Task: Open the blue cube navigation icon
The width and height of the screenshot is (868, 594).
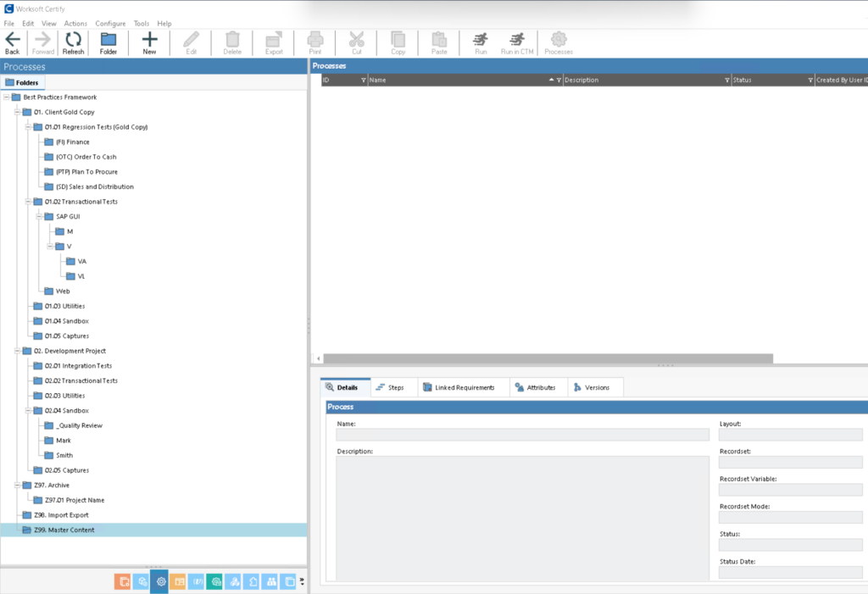Action: [142, 581]
